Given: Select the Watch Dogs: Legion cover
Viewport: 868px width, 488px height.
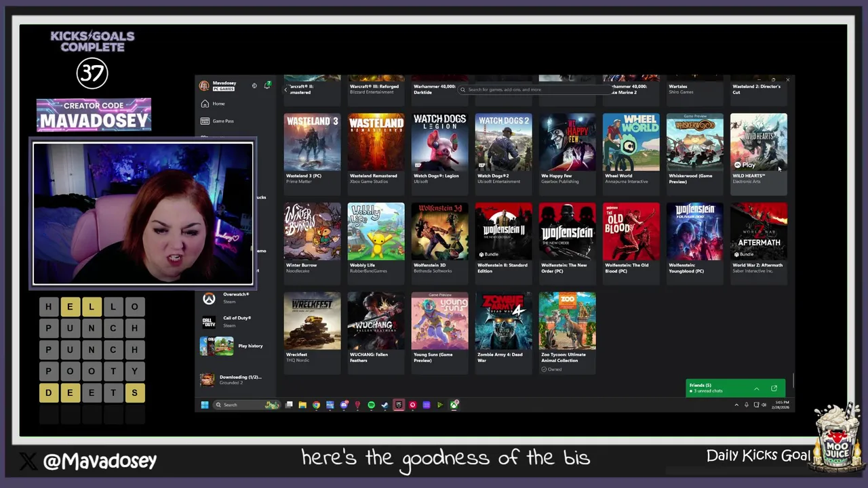Looking at the screenshot, I should [x=439, y=142].
